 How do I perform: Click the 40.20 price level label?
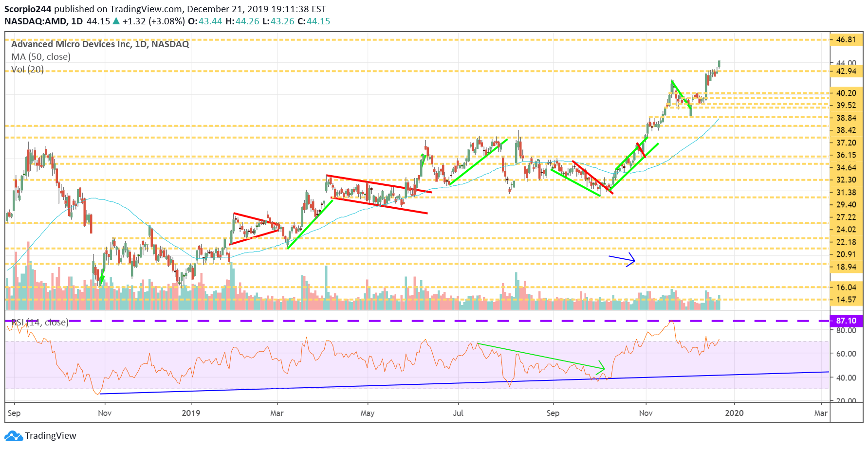846,93
